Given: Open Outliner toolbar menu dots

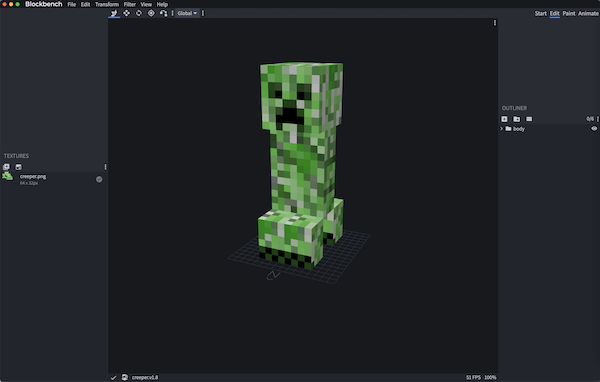Looking at the screenshot, I should 598,119.
